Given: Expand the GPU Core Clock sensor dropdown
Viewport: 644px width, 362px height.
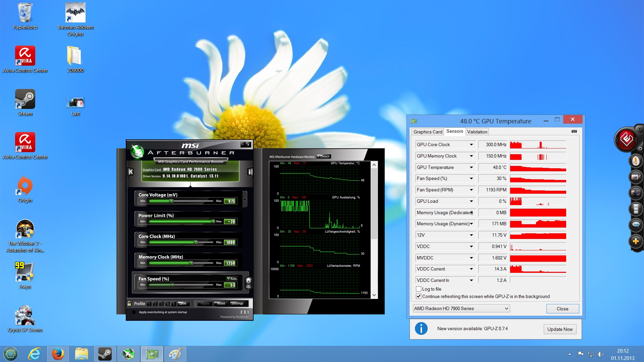Looking at the screenshot, I should 471,144.
